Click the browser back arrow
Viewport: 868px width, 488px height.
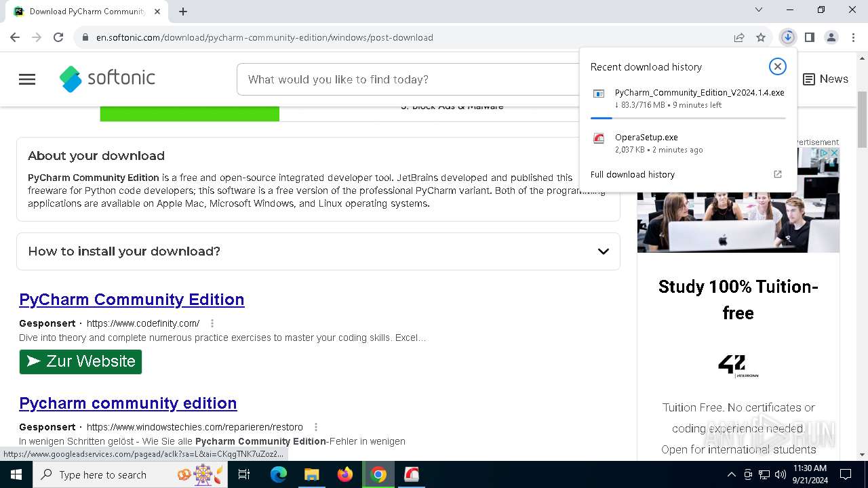(15, 37)
